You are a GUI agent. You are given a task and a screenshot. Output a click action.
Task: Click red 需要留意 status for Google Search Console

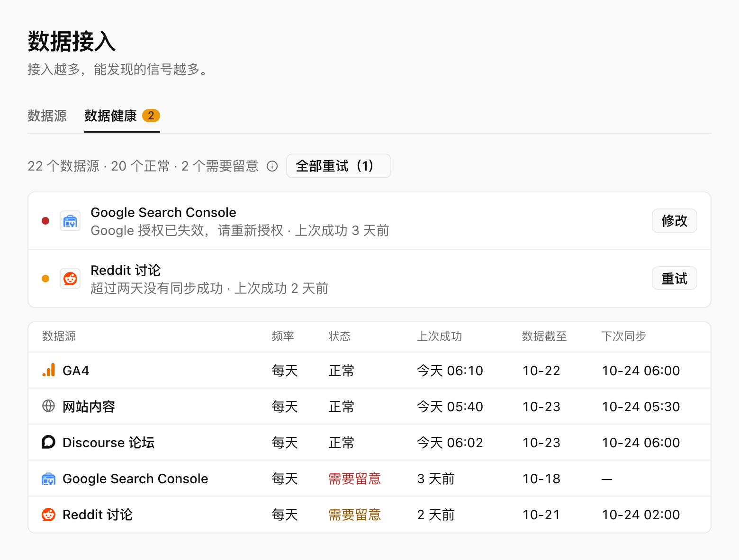coord(355,479)
